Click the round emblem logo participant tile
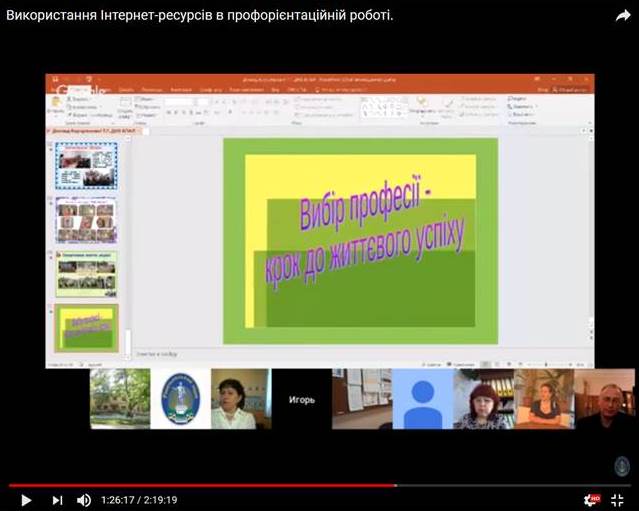Image resolution: width=639 pixels, height=511 pixels. pyautogui.click(x=181, y=399)
